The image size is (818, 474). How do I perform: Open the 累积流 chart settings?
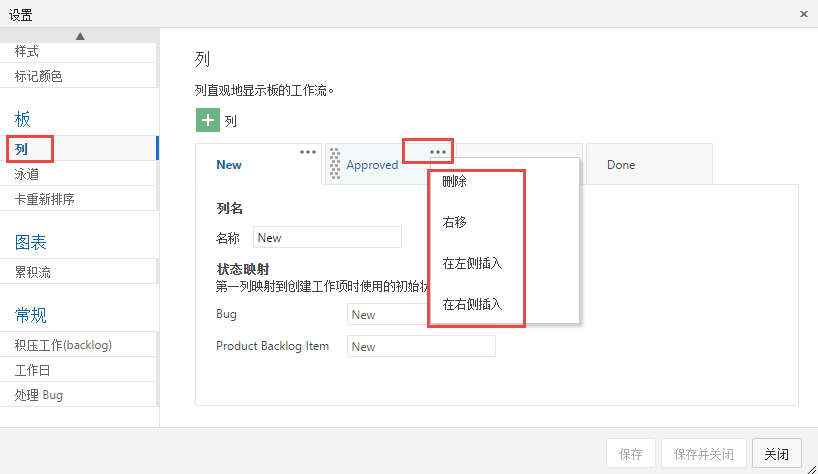78,272
